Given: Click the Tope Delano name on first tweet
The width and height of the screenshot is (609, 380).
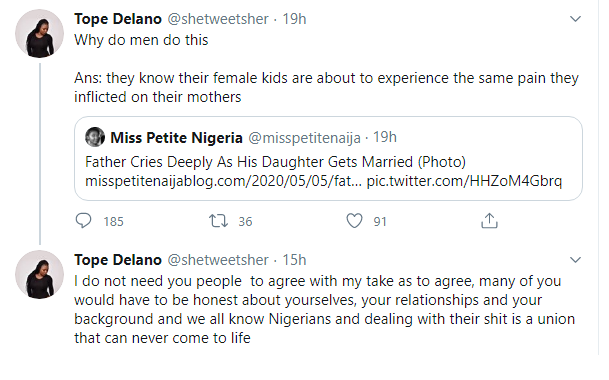Looking at the screenshot, I should [118, 19].
